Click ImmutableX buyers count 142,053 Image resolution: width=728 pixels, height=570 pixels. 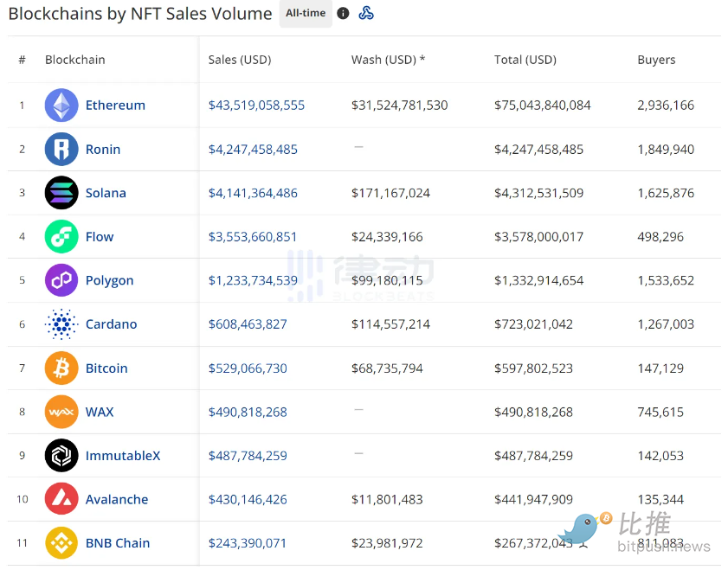pos(660,456)
